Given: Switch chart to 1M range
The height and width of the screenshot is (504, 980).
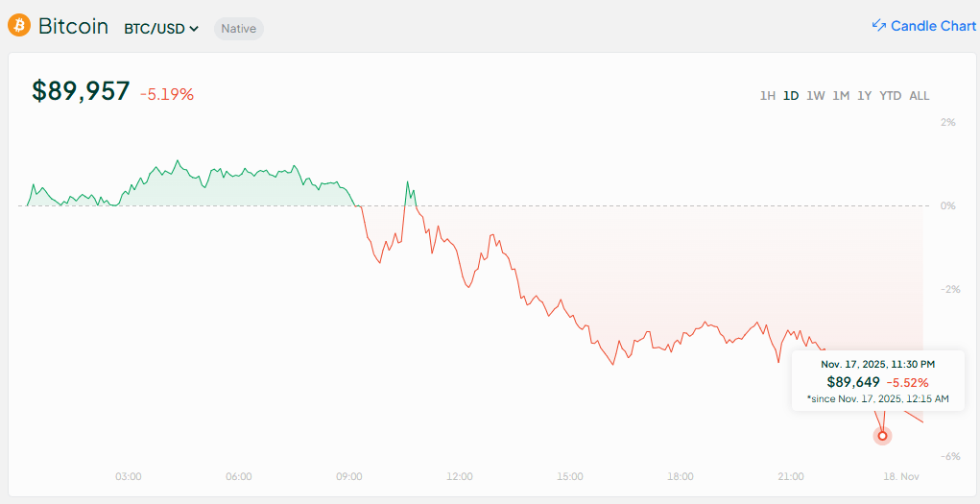Looking at the screenshot, I should click(841, 96).
